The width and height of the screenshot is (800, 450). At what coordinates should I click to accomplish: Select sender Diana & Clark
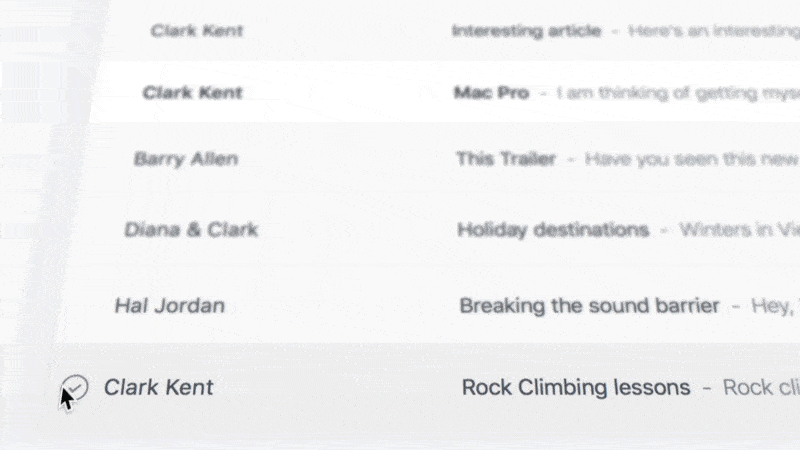pyautogui.click(x=190, y=229)
